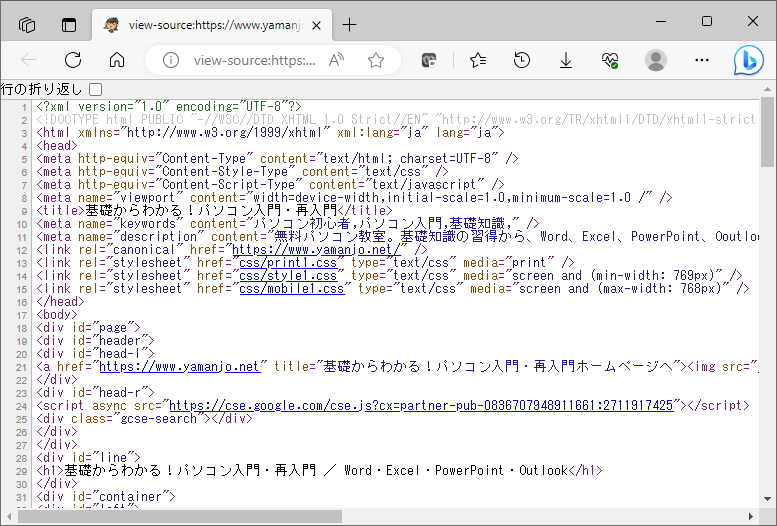Open the user profile avatar
Image resolution: width=777 pixels, height=526 pixels.
click(656, 60)
